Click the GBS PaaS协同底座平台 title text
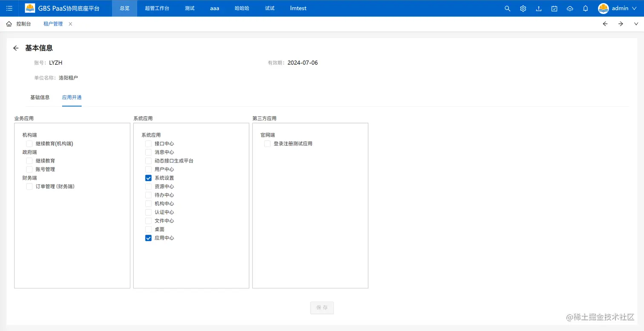The width and height of the screenshot is (644, 331). 69,9
